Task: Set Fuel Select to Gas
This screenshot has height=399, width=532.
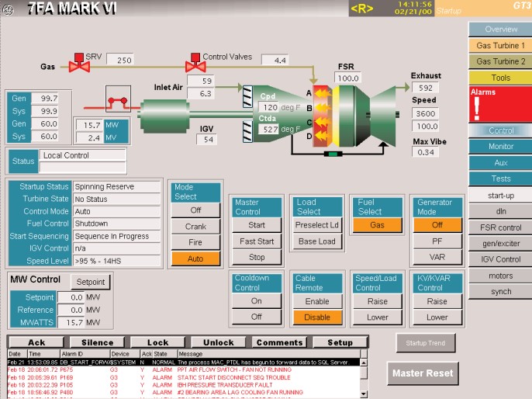Action: coord(377,225)
